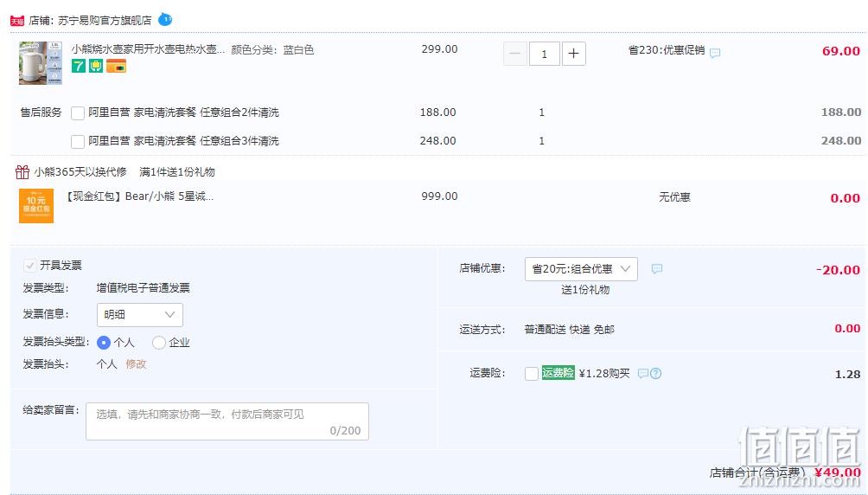Click the quantity input field showing 1
Screen dimensions: 868x495
(x=544, y=54)
